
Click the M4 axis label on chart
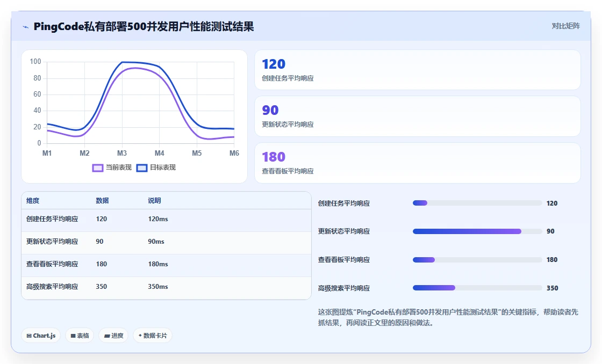[159, 154]
